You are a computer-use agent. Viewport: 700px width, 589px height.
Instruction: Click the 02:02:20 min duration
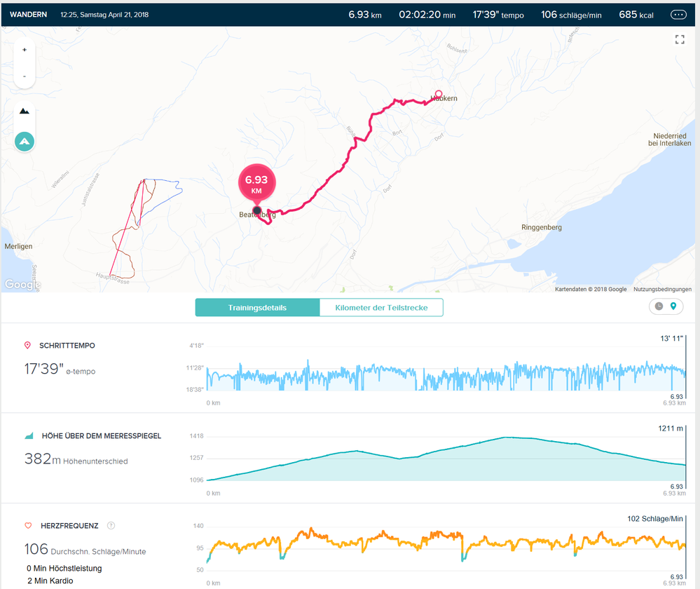click(427, 15)
